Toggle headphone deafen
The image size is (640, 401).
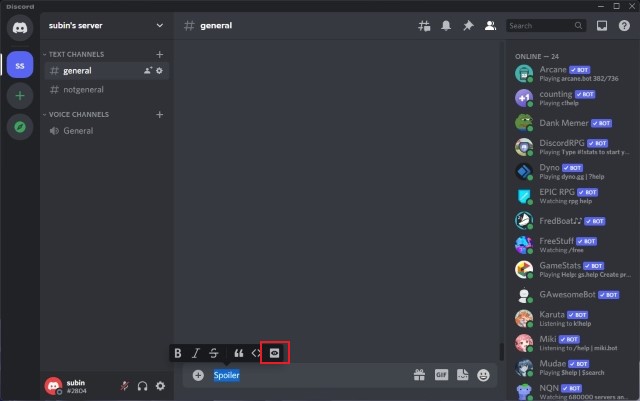[x=142, y=386]
